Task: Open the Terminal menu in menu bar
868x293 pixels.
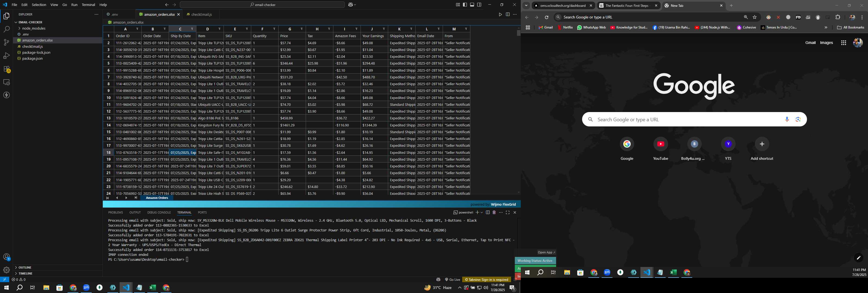Action: point(88,5)
